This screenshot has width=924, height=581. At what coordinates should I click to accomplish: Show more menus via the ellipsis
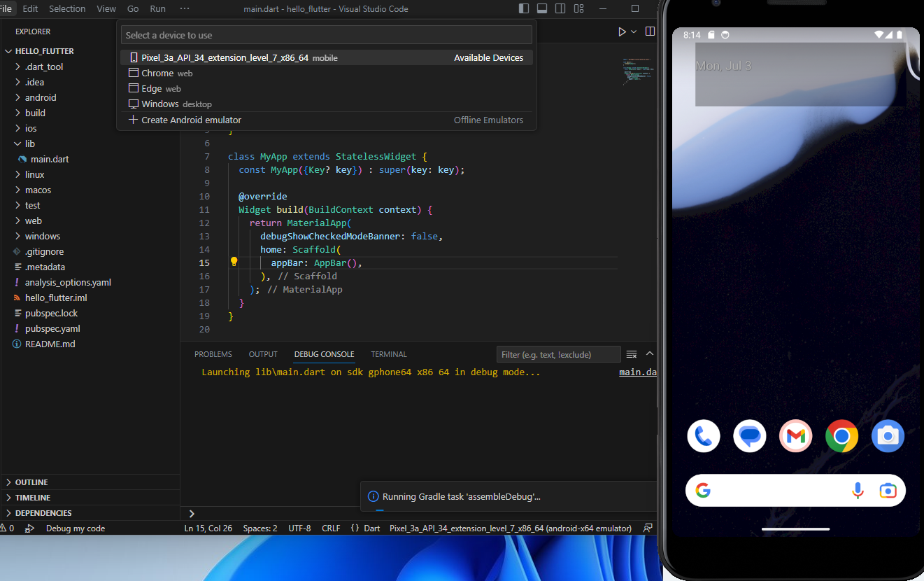pyautogui.click(x=185, y=8)
